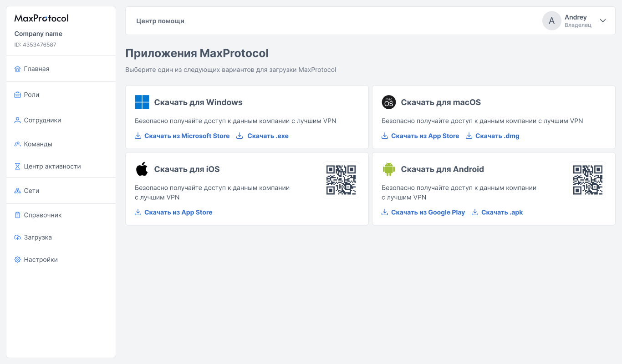The height and width of the screenshot is (364, 622).
Task: Click the home icon beside Главная
Action: 18,69
